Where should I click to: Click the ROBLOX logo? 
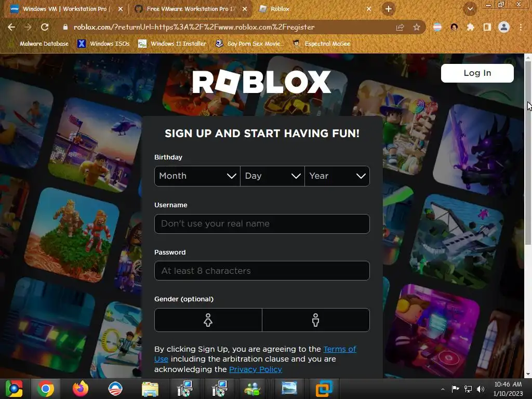[262, 82]
